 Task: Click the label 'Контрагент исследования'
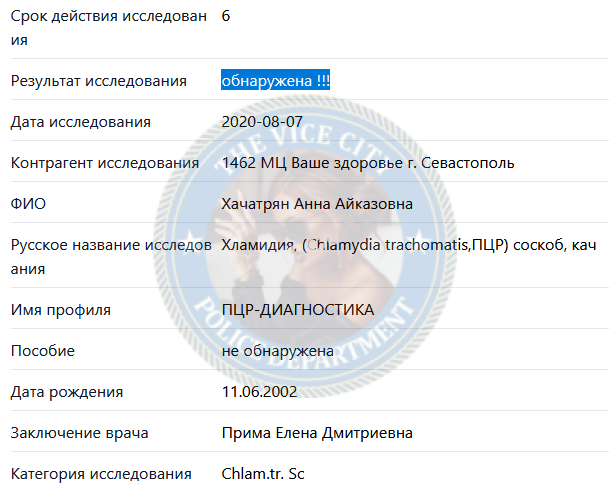click(105, 163)
